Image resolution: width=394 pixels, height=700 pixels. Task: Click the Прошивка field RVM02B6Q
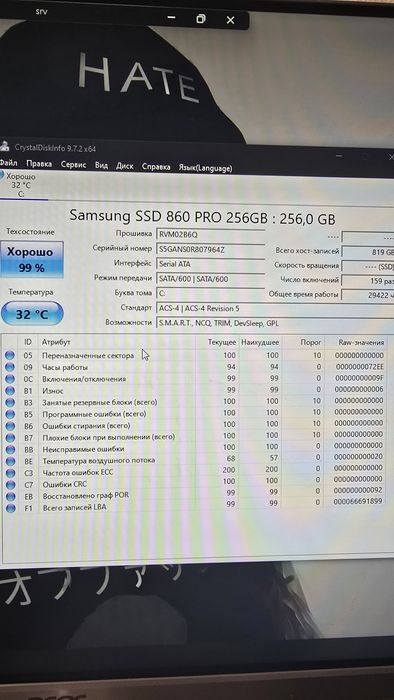[210, 234]
